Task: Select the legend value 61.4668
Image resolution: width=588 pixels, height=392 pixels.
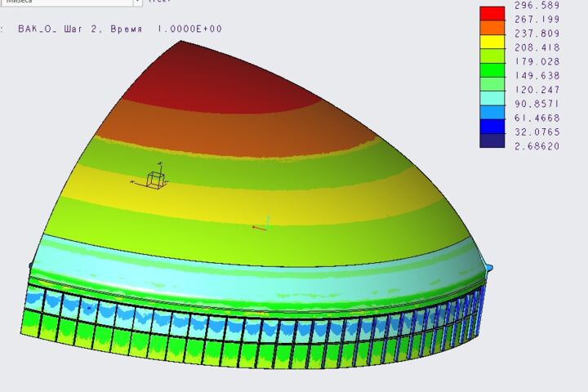Action: [537, 118]
